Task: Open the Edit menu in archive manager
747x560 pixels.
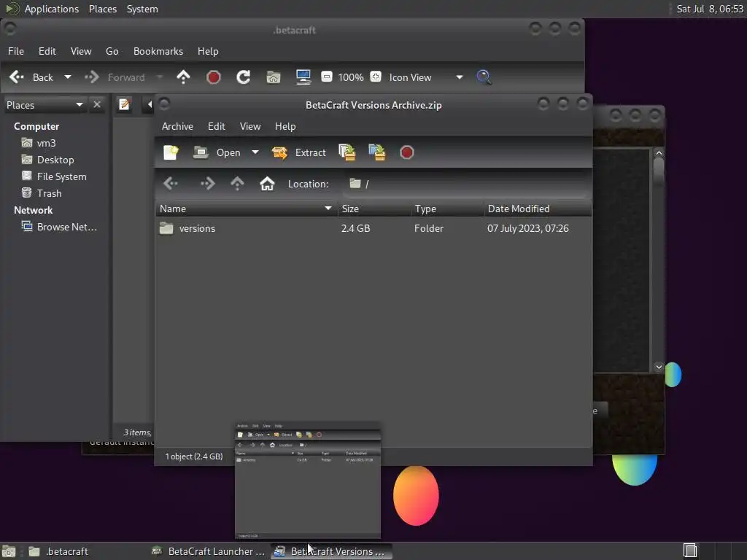Action: pyautogui.click(x=216, y=126)
